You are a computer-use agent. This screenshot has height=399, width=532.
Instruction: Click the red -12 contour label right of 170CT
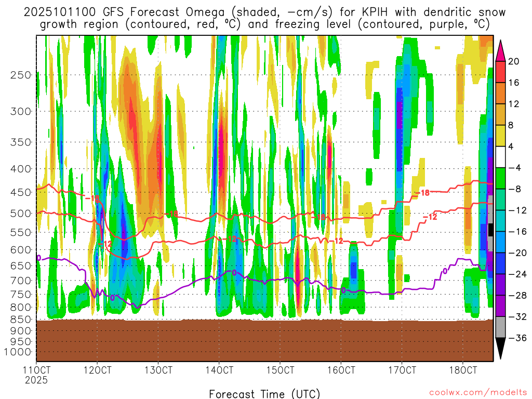tap(430, 217)
